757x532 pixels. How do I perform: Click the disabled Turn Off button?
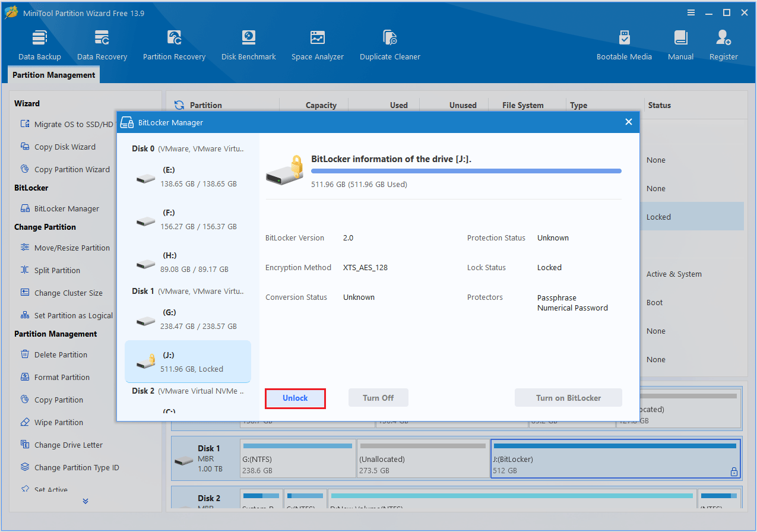[x=378, y=398]
